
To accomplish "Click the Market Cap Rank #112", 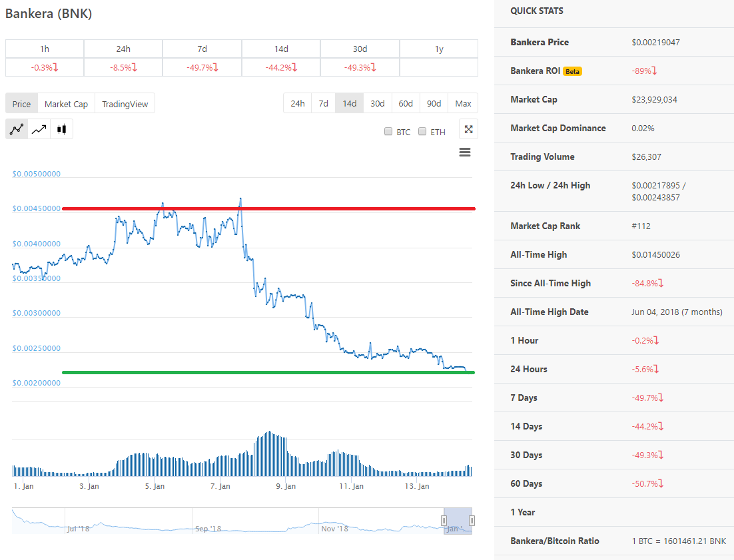I will click(641, 226).
